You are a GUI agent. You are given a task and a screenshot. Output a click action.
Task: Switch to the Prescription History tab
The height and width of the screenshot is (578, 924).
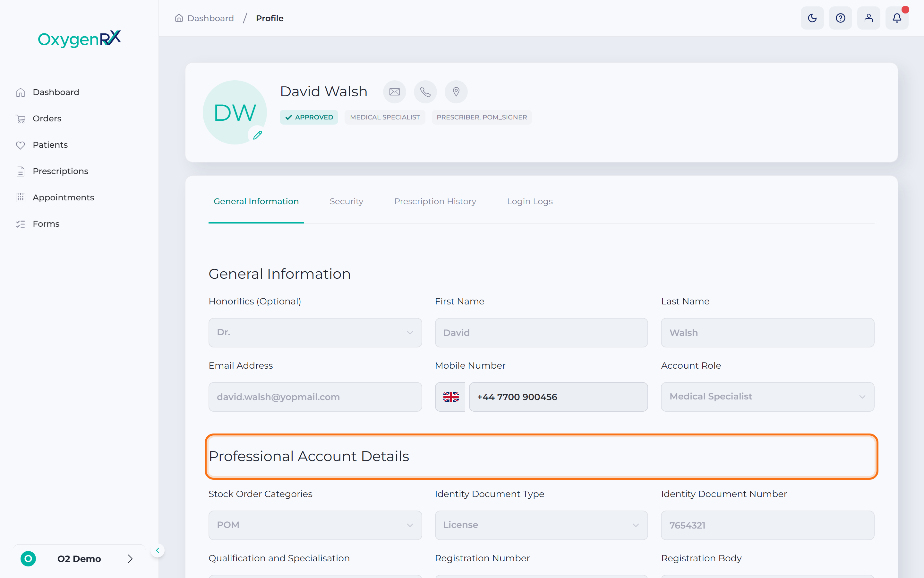click(x=435, y=201)
